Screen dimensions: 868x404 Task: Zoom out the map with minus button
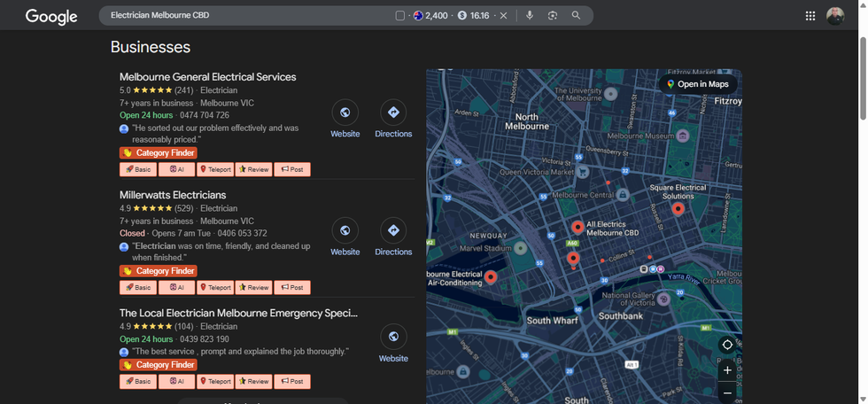click(x=727, y=393)
